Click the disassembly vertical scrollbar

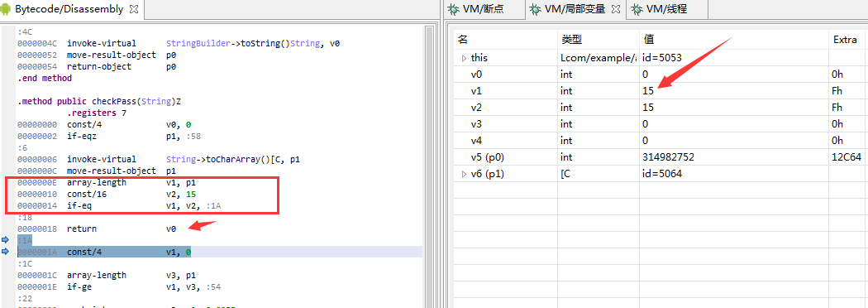click(429, 166)
